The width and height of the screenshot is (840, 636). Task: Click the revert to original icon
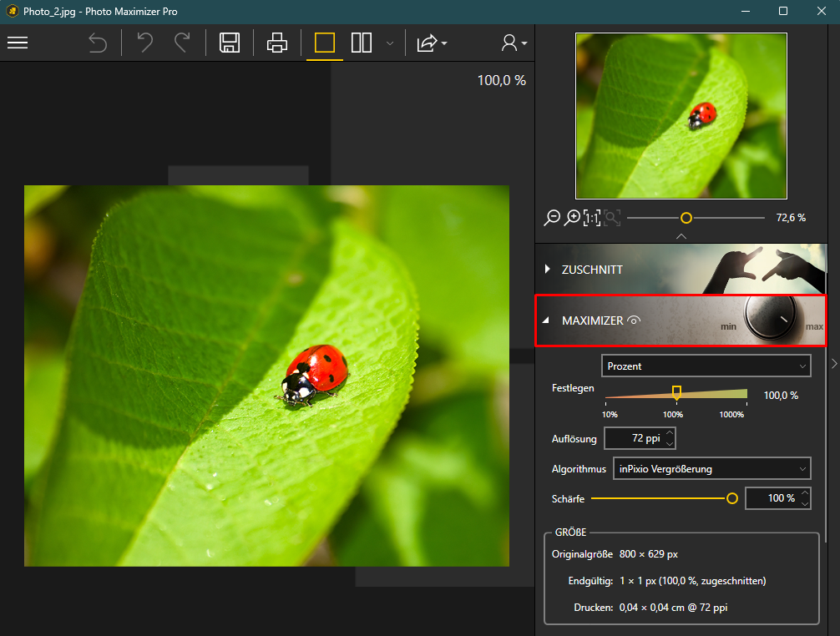[x=98, y=43]
